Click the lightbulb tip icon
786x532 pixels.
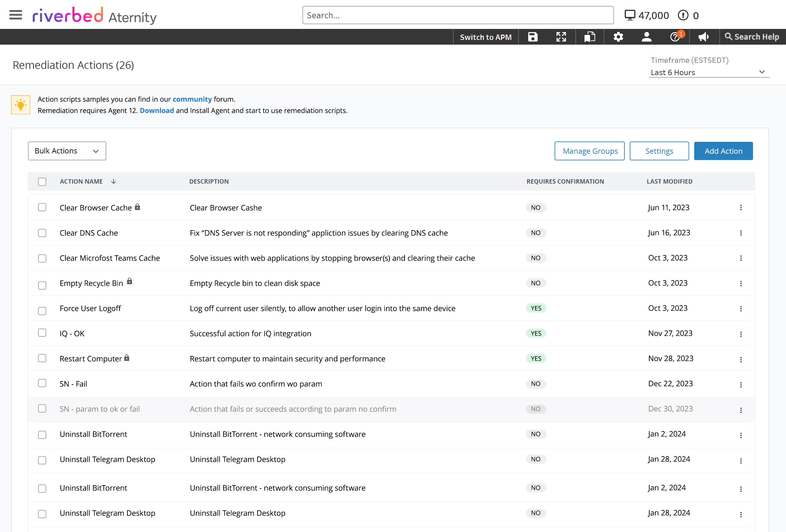click(21, 105)
